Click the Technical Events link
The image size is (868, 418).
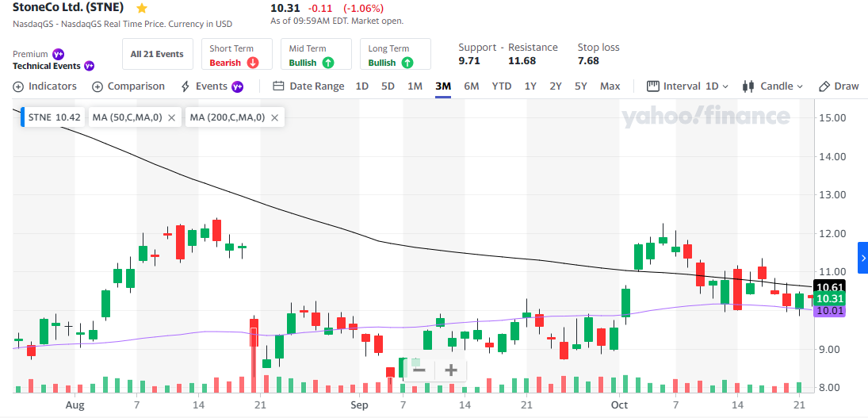click(47, 66)
